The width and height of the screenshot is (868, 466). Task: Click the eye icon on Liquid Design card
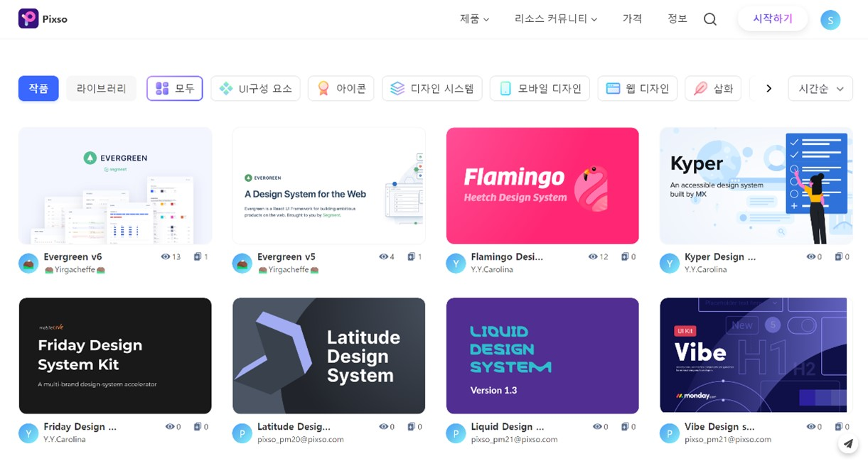597,427
